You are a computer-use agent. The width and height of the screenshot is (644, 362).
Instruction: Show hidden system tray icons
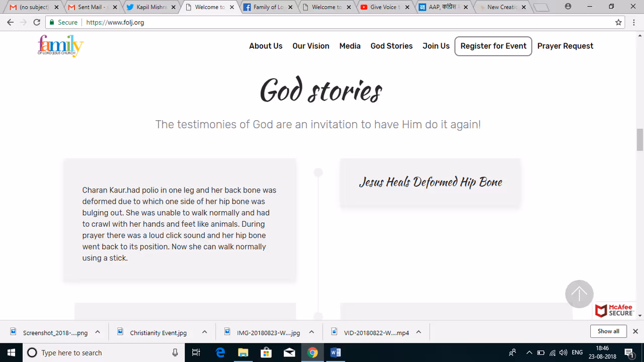click(529, 352)
